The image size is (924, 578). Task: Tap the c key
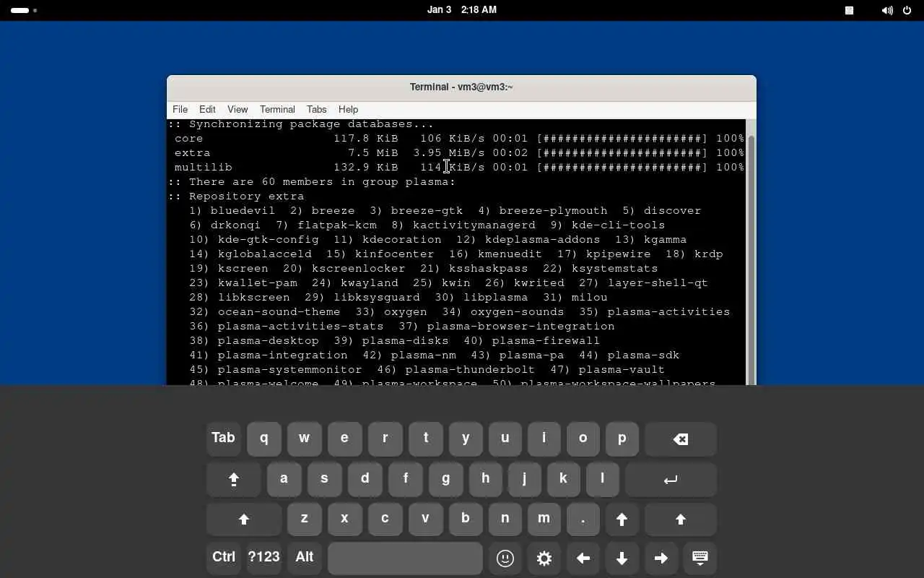385,519
